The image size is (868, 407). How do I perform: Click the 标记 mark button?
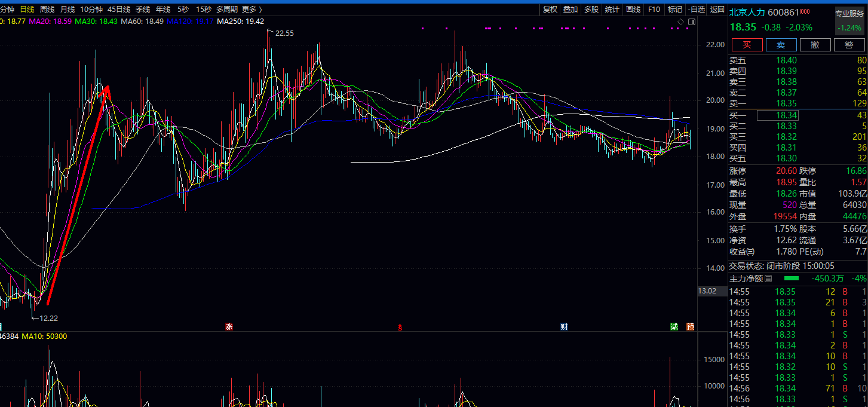click(675, 10)
